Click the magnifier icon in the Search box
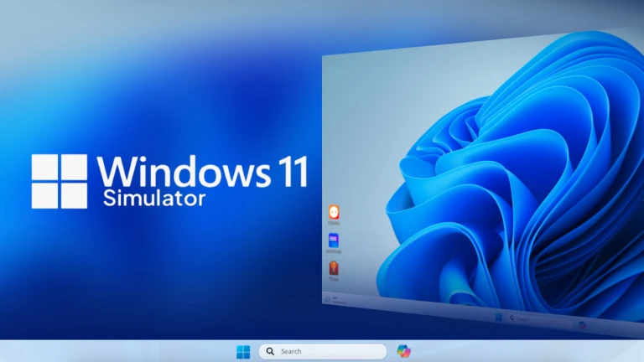Screen dimensions: 644x362 [x=270, y=352]
